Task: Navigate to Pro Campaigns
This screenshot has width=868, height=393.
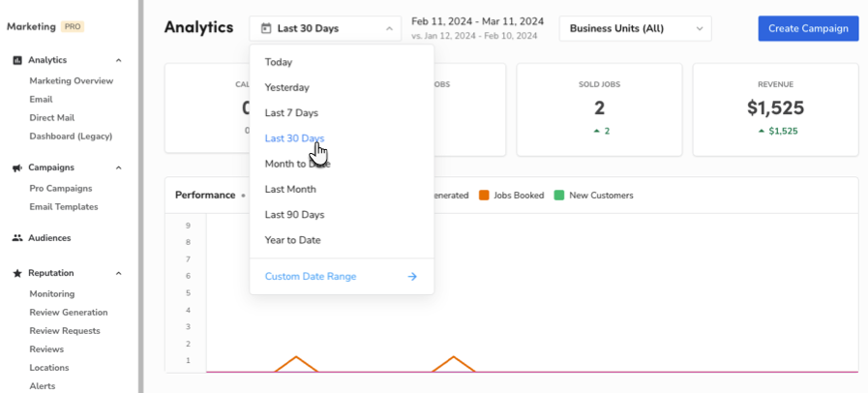Action: 61,188
